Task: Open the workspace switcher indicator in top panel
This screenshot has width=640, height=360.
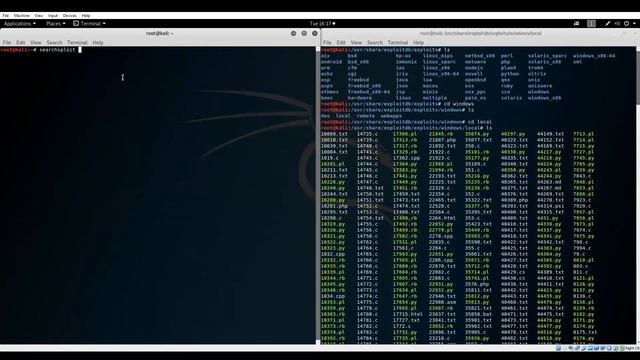Action: (x=591, y=24)
